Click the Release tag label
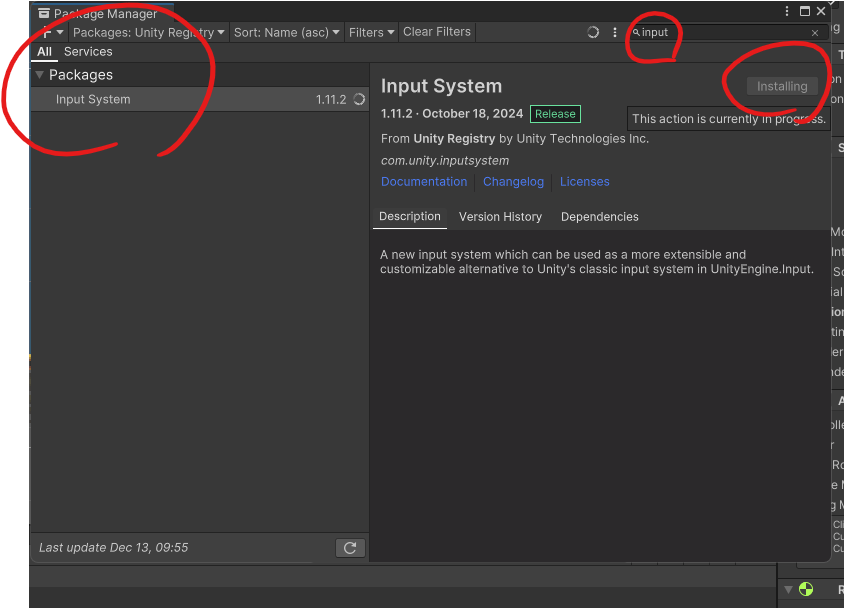The height and width of the screenshot is (608, 844). coord(555,114)
